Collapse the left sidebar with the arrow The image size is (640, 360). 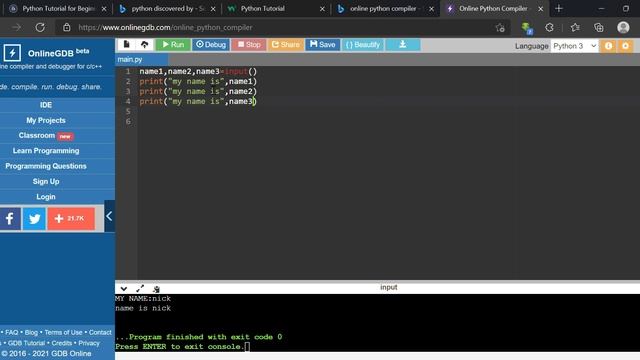pos(109,216)
